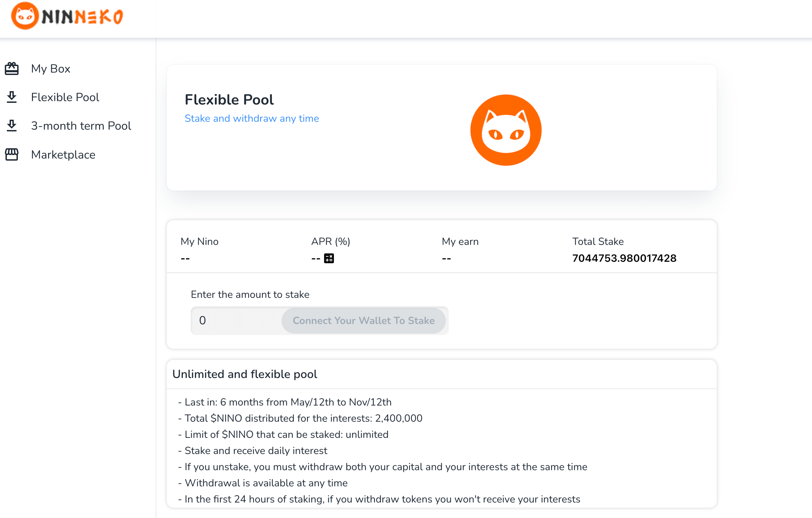Image resolution: width=812 pixels, height=518 pixels.
Task: Click the My Box gift icon
Action: click(x=12, y=68)
